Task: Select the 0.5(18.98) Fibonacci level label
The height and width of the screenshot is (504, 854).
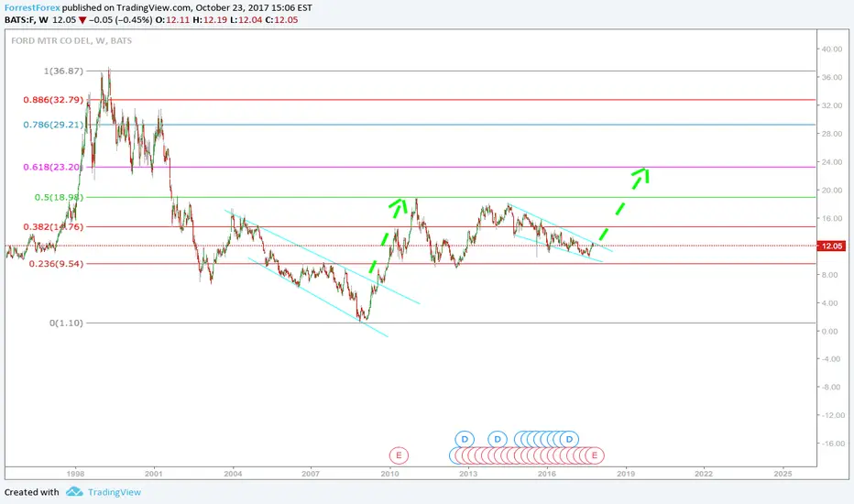Action: pyautogui.click(x=59, y=197)
